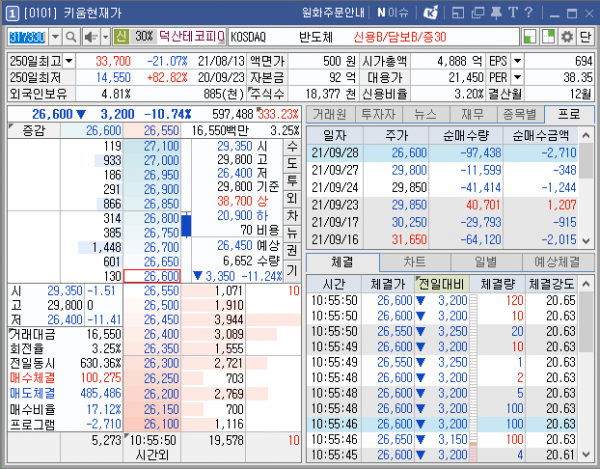The width and height of the screenshot is (600, 469).
Task: Click the 전일대비 column header toggle
Action: coord(442,284)
